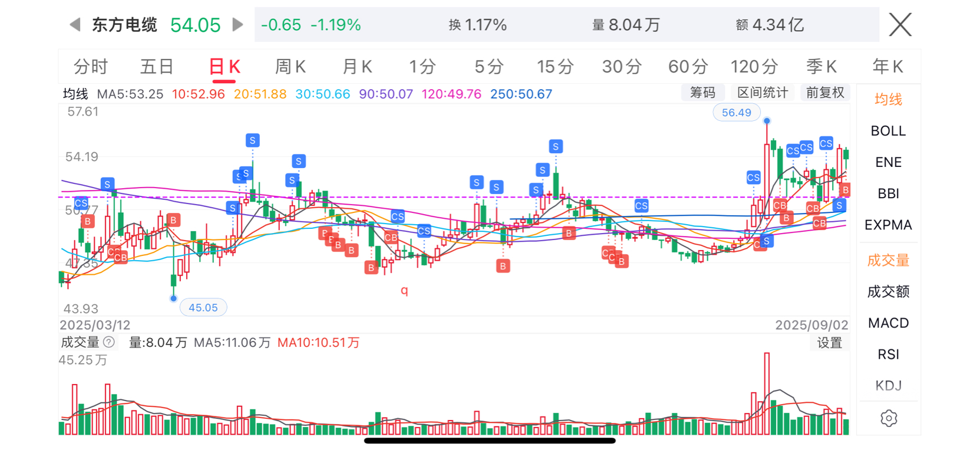Click volume MA5:11.06万 label
Screen dimensions: 980x453
[x=232, y=343]
